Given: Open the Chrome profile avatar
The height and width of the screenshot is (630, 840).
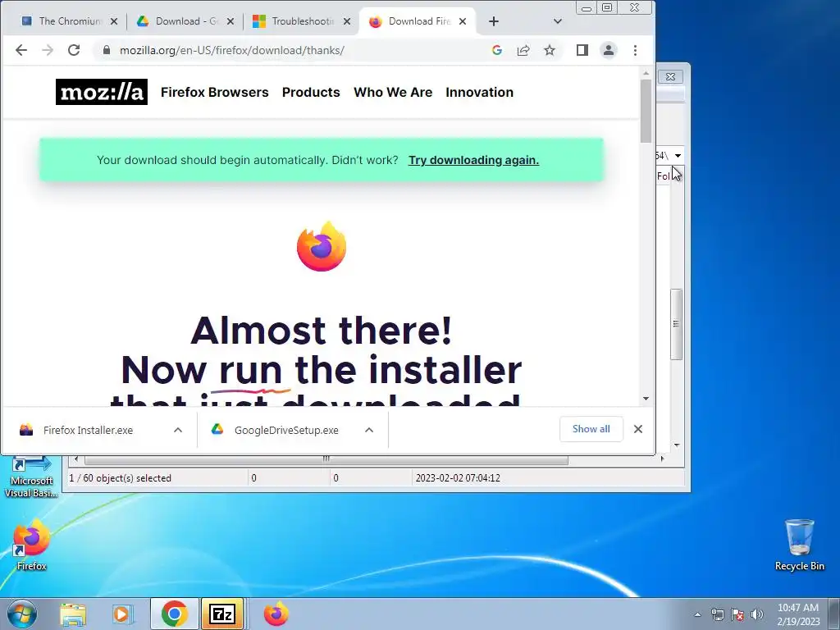Looking at the screenshot, I should click(x=609, y=50).
